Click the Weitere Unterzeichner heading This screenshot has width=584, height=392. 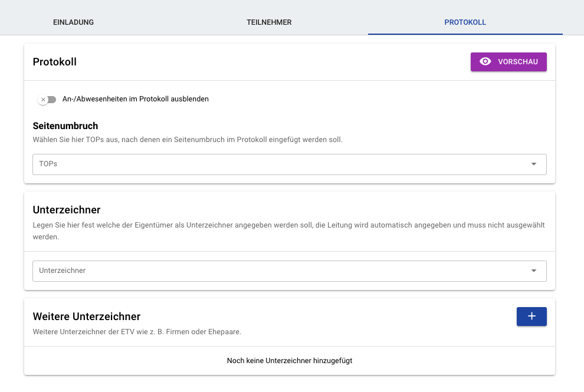(86, 317)
